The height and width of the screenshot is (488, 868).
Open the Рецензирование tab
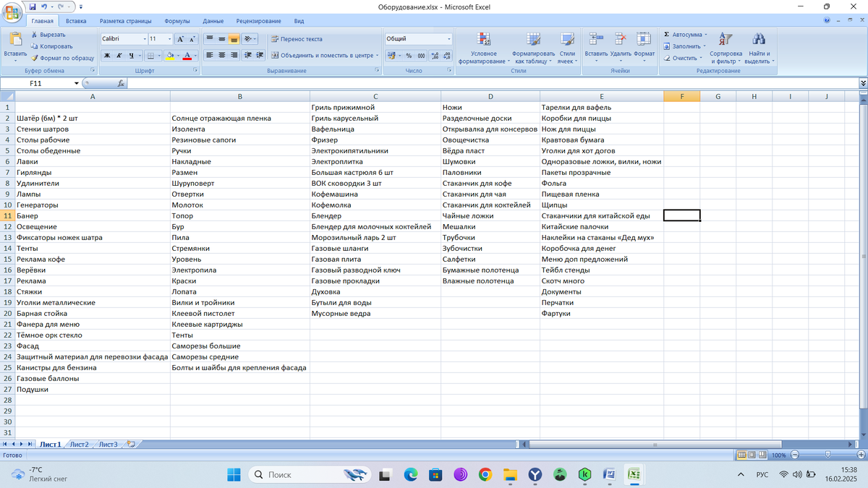258,22
